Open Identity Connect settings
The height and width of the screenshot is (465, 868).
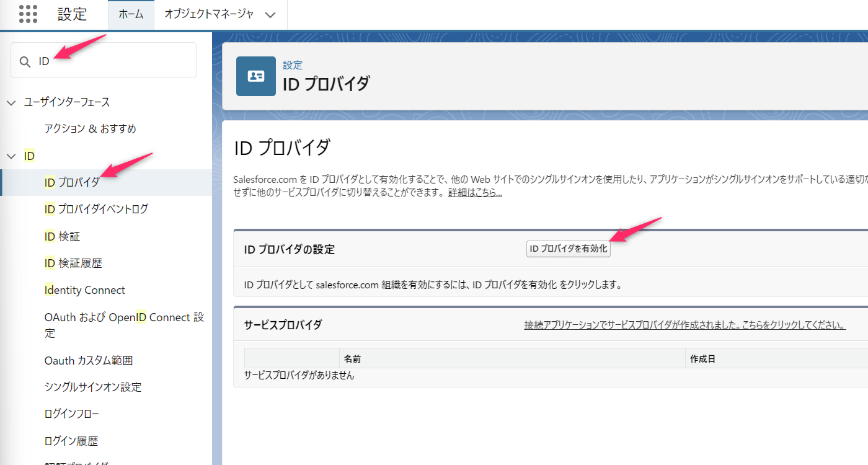pos(84,290)
